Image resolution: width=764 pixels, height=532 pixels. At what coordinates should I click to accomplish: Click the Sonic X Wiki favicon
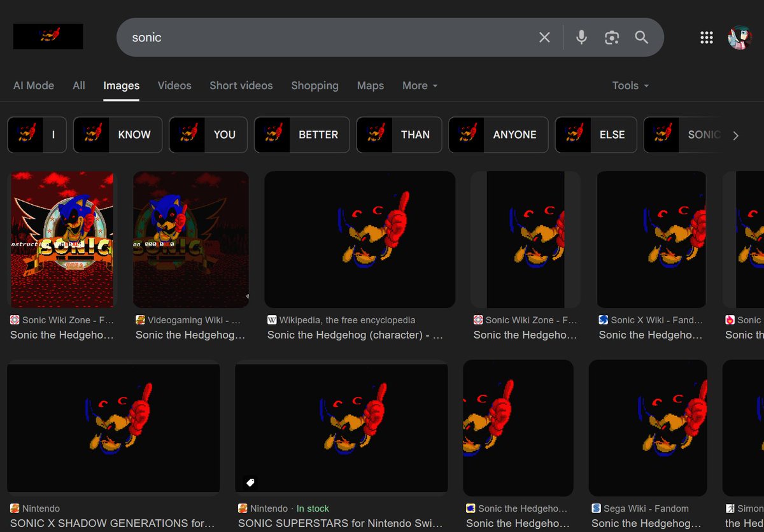pos(604,320)
